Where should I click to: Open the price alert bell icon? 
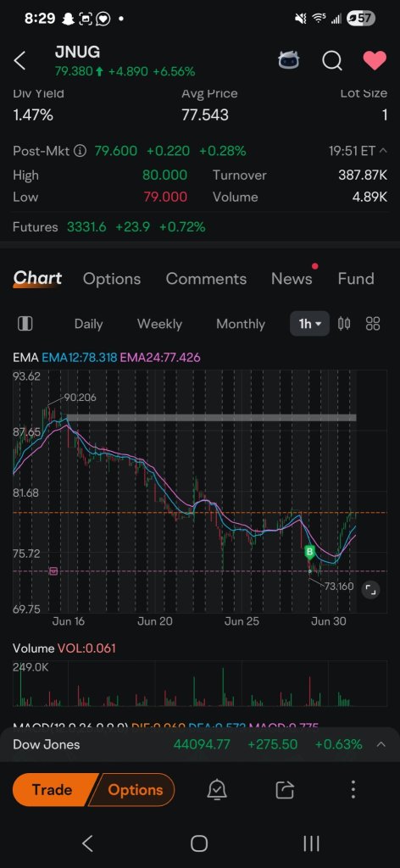217,790
